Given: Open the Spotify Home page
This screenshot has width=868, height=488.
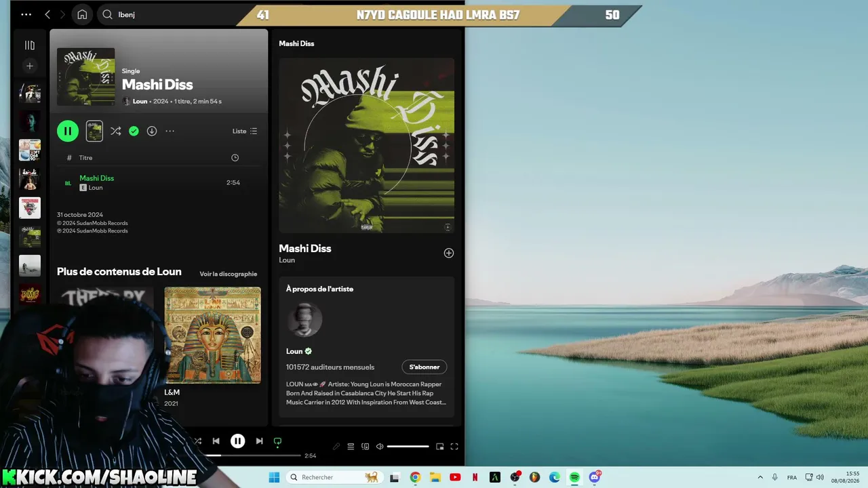Looking at the screenshot, I should 82,14.
